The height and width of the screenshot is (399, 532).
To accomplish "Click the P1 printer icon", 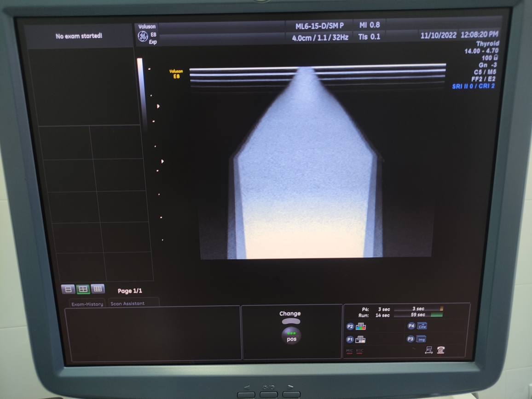I will point(361,340).
